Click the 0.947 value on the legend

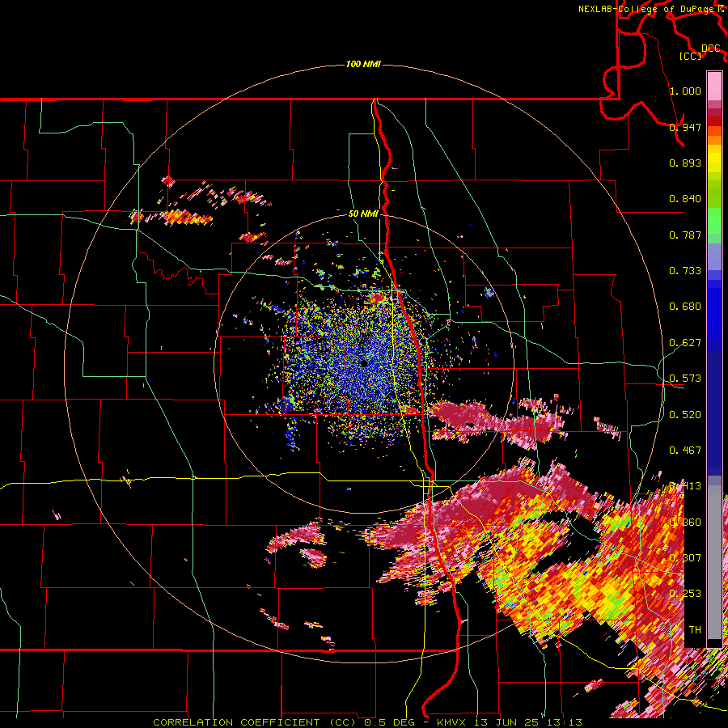point(685,127)
